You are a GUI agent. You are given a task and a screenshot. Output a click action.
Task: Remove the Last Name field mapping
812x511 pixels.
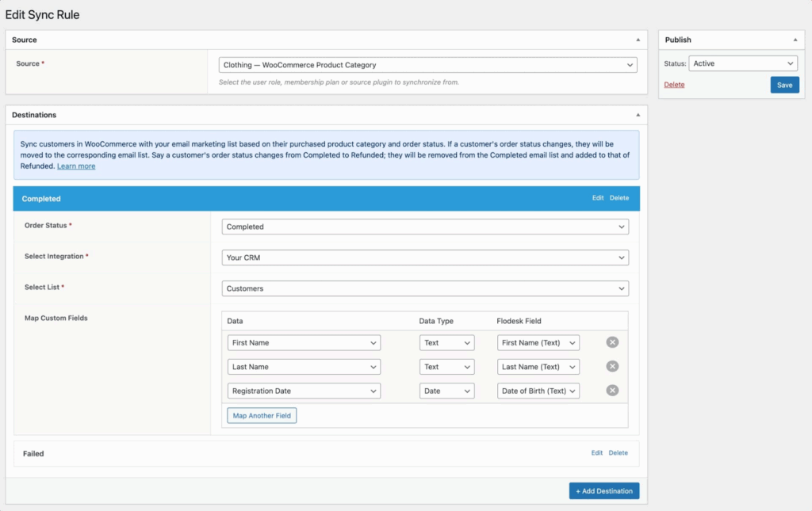pyautogui.click(x=611, y=366)
